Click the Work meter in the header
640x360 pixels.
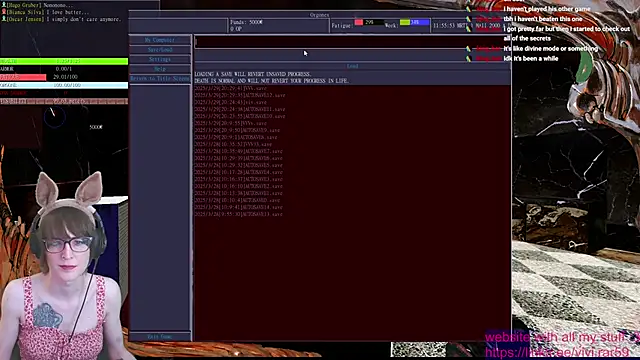(414, 22)
